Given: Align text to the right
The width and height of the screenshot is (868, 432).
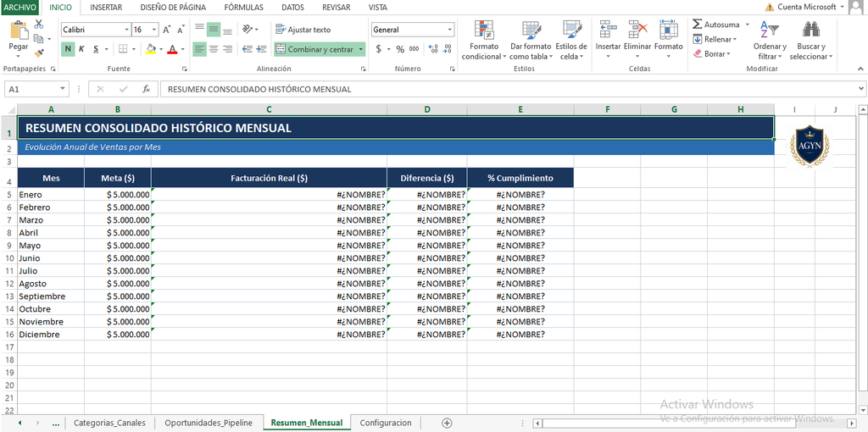Looking at the screenshot, I should pyautogui.click(x=227, y=49).
